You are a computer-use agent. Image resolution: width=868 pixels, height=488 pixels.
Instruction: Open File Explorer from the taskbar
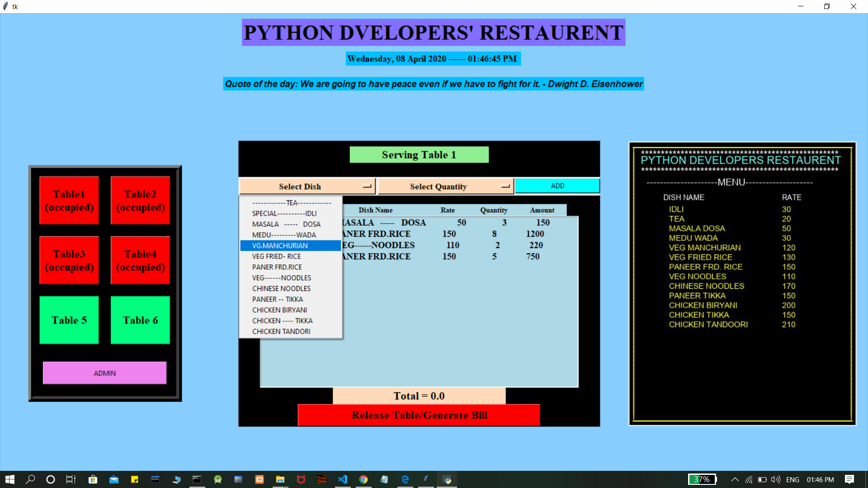(280, 479)
